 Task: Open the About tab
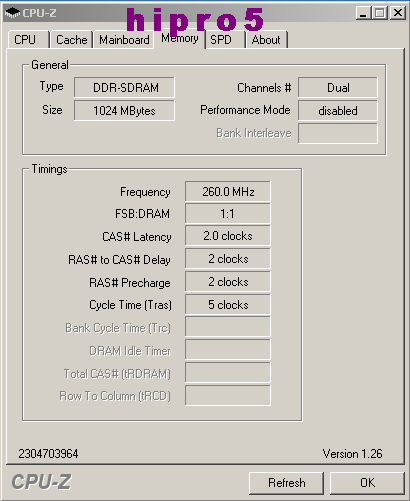[x=266, y=40]
